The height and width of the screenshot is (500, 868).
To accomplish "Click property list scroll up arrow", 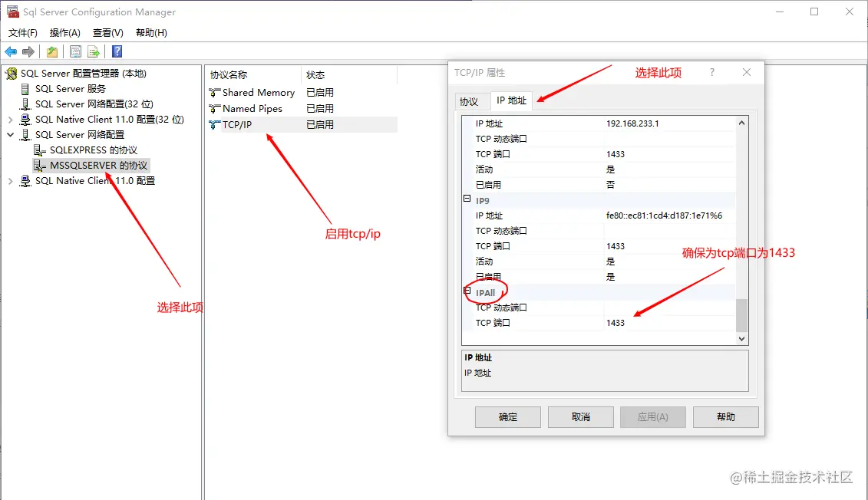I will coord(742,123).
